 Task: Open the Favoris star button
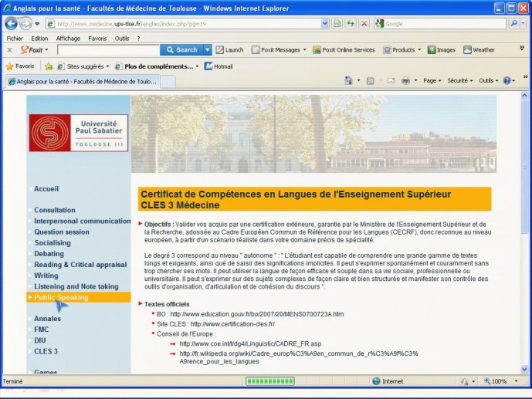coord(20,66)
